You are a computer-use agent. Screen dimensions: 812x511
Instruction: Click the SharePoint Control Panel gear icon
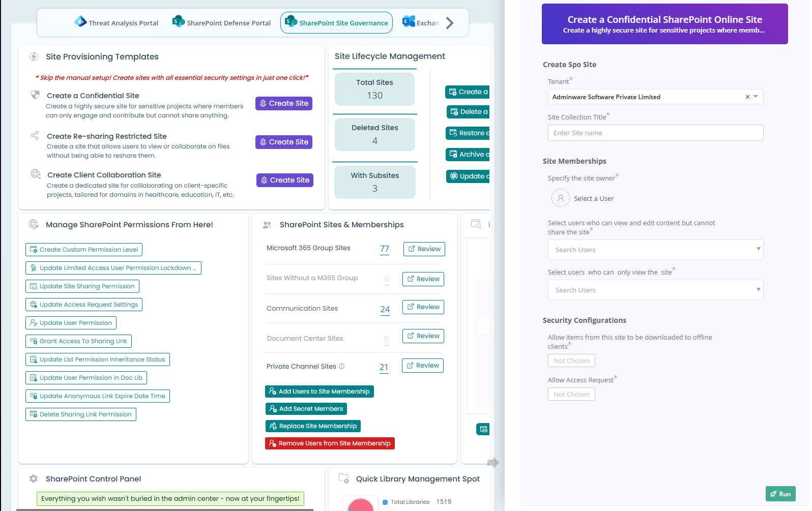coord(34,478)
